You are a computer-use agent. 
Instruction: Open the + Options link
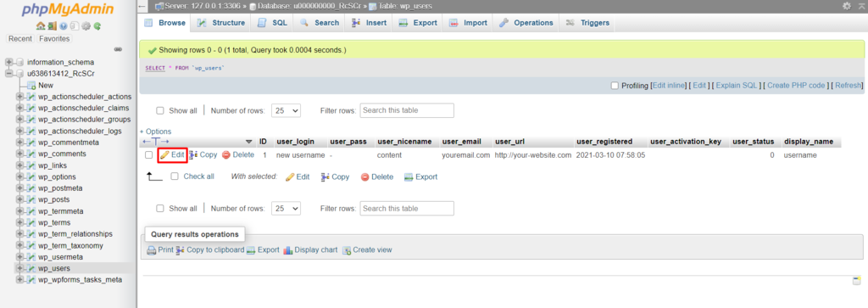coord(156,132)
